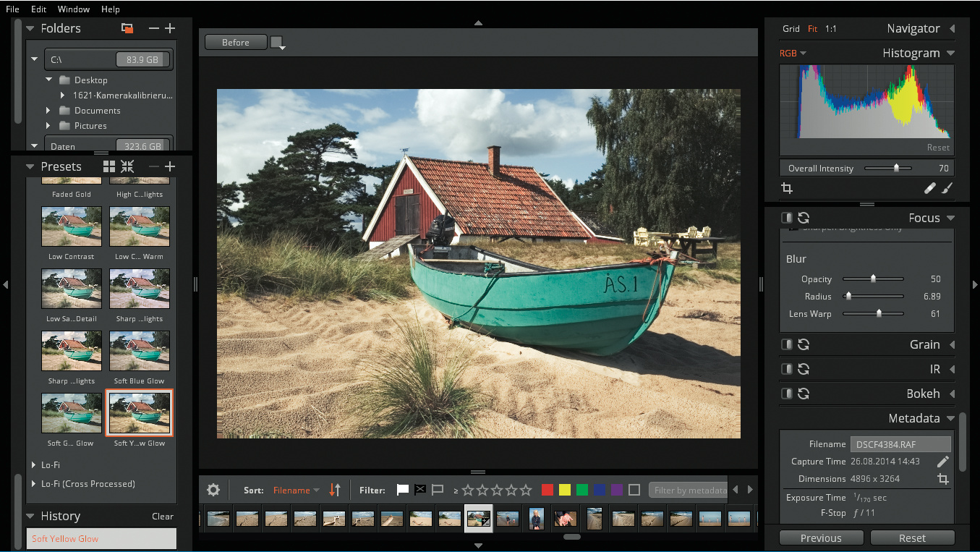Click the crop tool icon below histogram

787,188
